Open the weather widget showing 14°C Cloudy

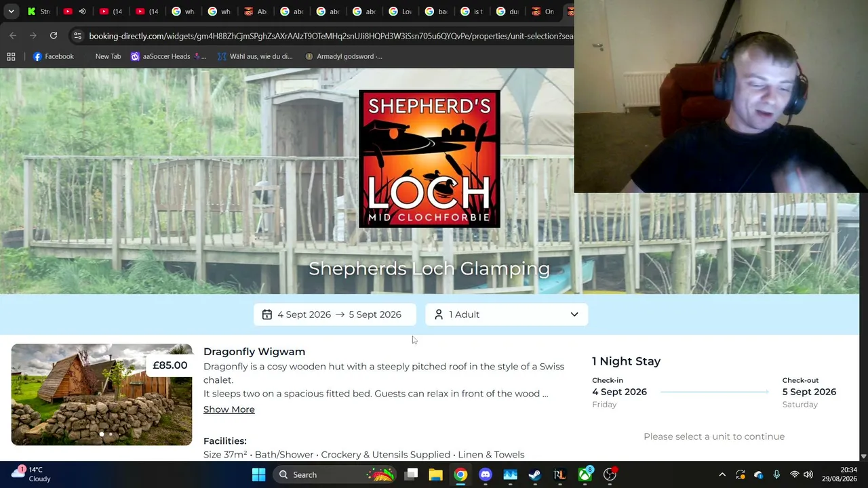[x=32, y=474]
